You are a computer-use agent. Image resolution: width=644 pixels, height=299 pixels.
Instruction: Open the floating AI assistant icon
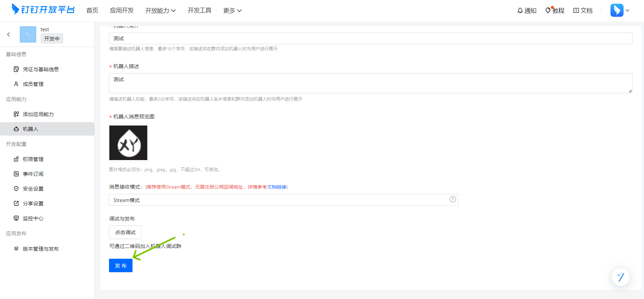621,277
